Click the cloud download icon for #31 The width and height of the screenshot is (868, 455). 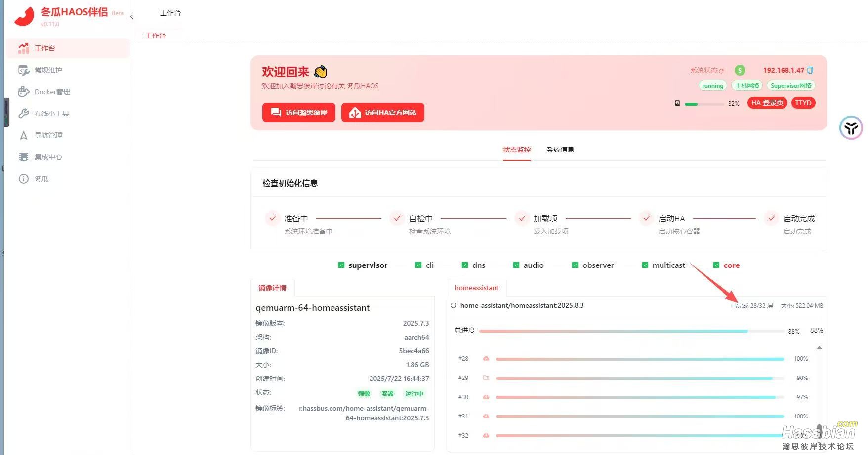[486, 417]
